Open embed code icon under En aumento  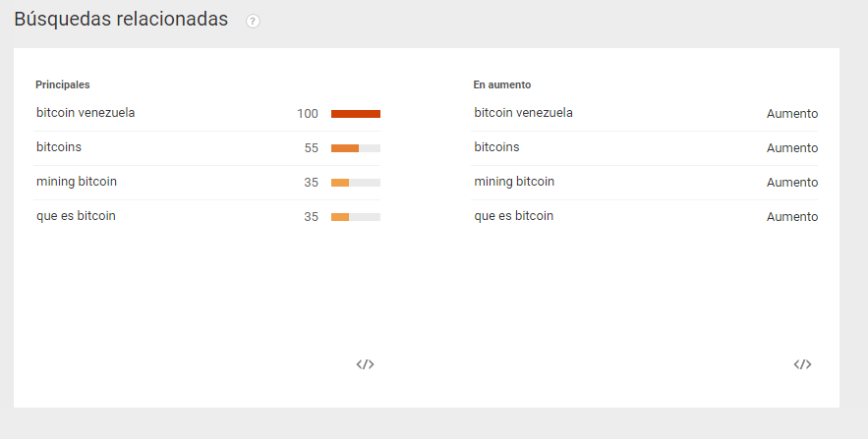[803, 364]
